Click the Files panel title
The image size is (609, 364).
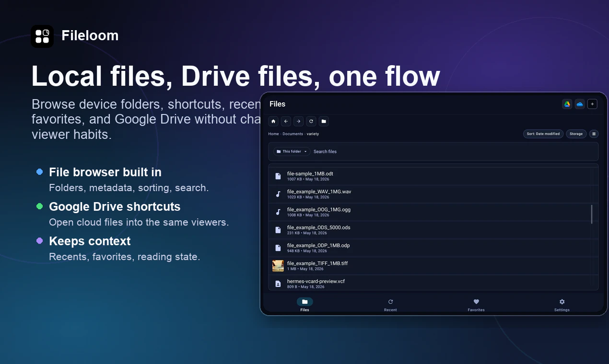tap(278, 104)
